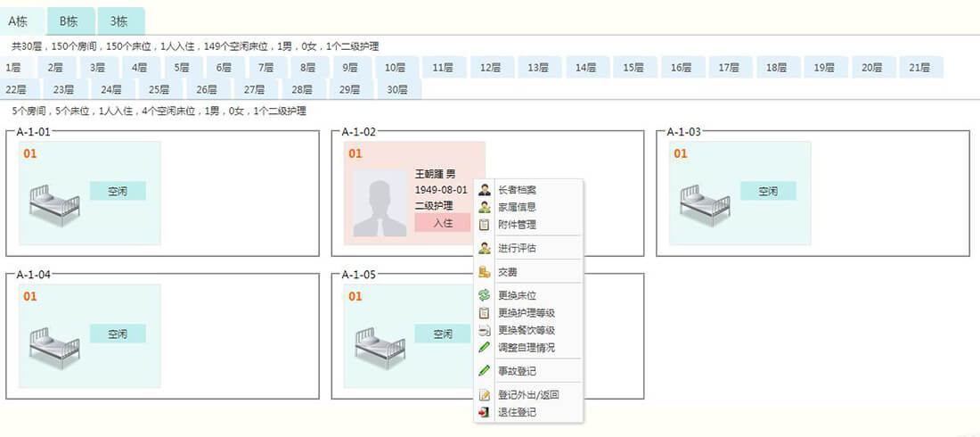Viewport: 980px width, 437px height.
Task: Click the 更换床位 green swap arrows icon
Action: coord(485,295)
